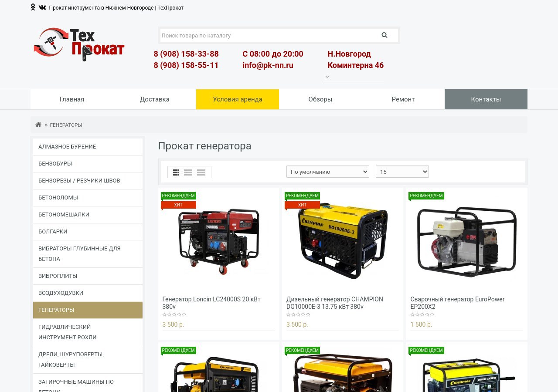
Task: Expand the address chevron under Коминтерна 46
Action: pyautogui.click(x=327, y=77)
